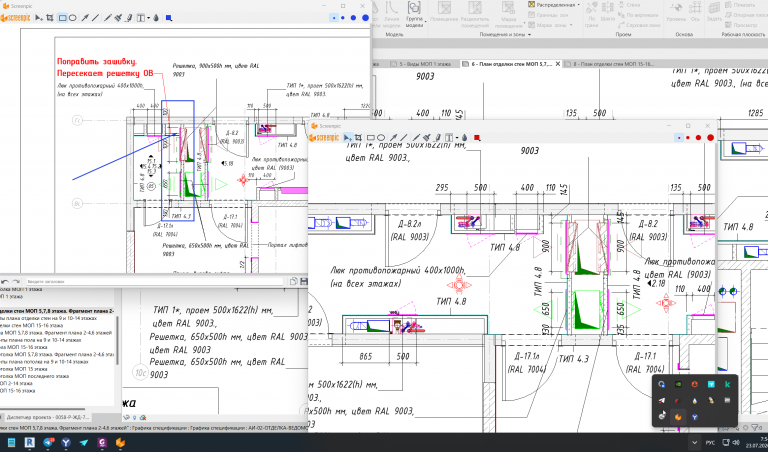Screen dimensions: 768x452
Task: Select the pointer tool in red Screenpic window
Action: coord(347,138)
